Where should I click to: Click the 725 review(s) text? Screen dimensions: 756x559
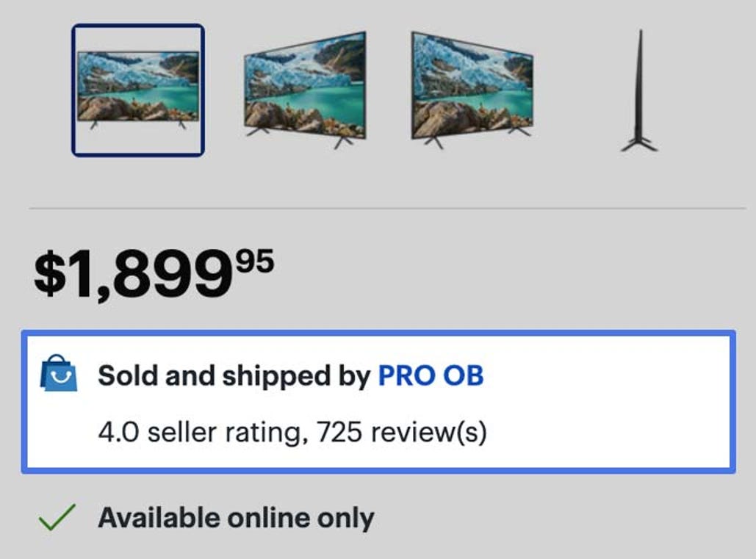coord(402,432)
